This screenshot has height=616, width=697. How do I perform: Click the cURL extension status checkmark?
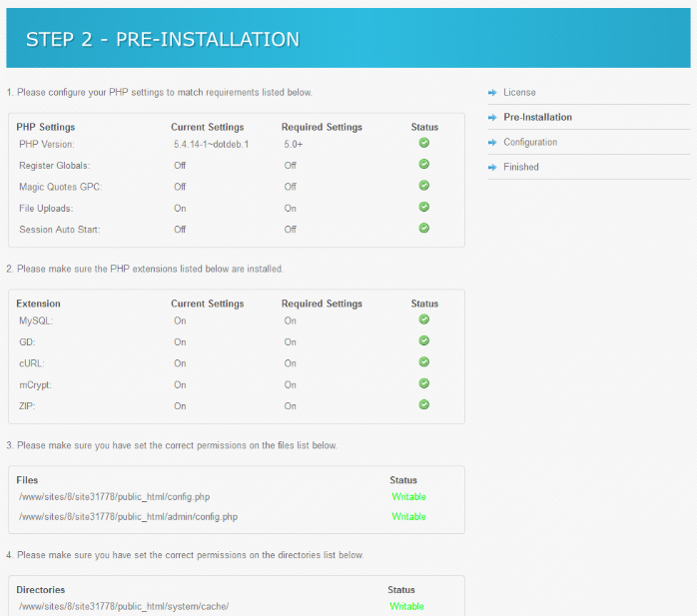(424, 362)
